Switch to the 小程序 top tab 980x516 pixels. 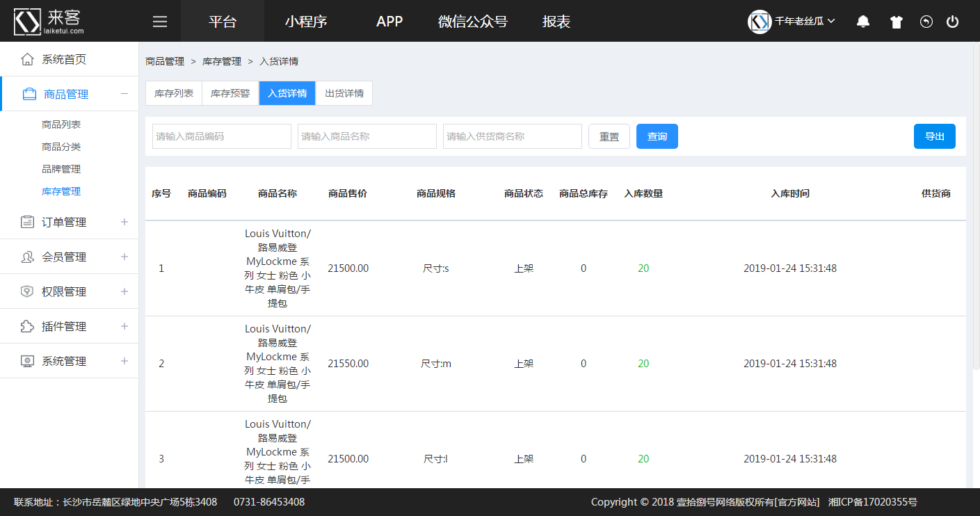point(306,21)
